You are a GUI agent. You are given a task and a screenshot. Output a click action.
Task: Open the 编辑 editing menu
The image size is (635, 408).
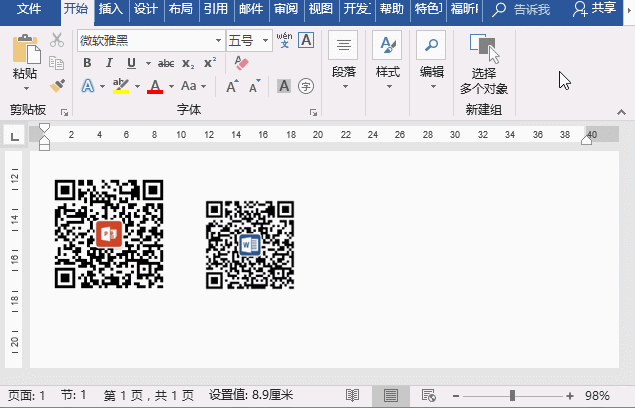432,61
